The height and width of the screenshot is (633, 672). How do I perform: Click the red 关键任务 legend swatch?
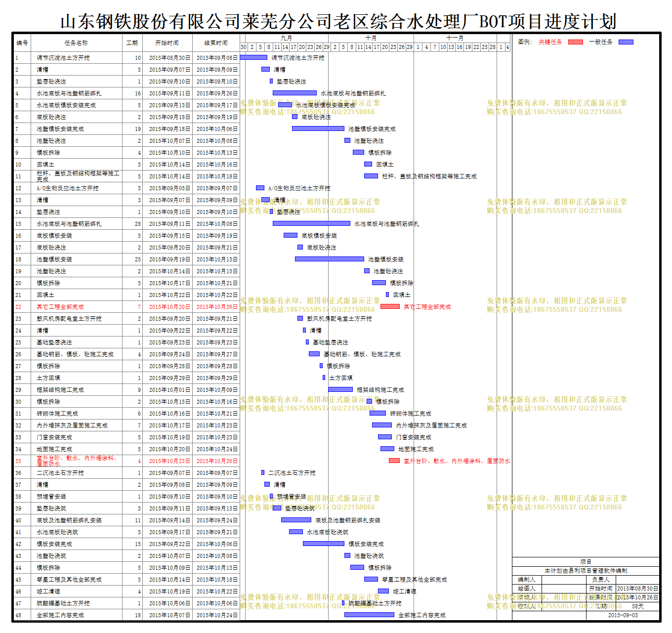(576, 42)
